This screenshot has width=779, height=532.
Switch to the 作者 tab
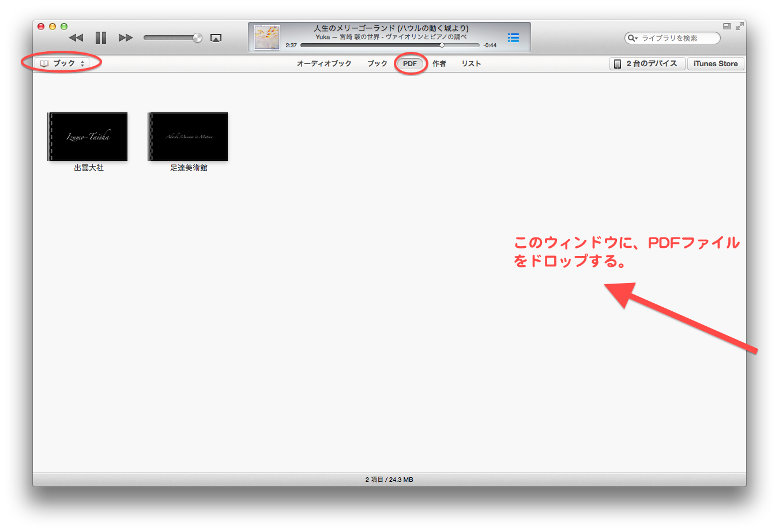(439, 63)
